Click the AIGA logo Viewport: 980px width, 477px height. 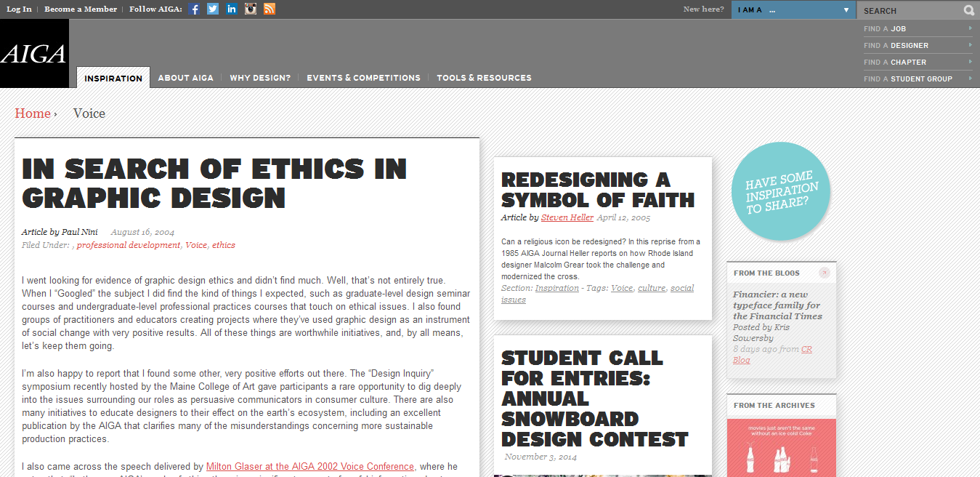coord(34,54)
